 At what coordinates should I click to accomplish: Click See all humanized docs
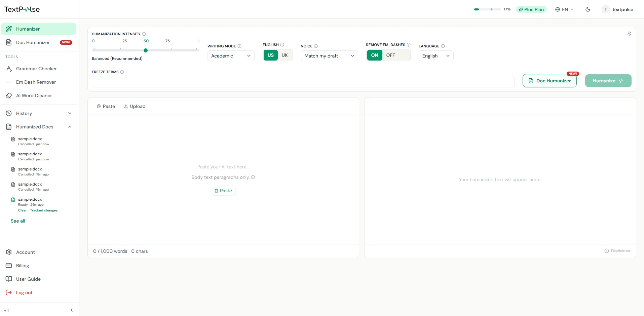[x=18, y=221]
